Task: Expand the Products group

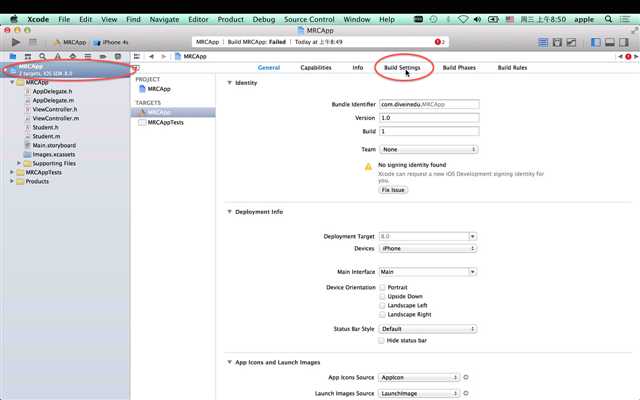Action: [x=12, y=181]
